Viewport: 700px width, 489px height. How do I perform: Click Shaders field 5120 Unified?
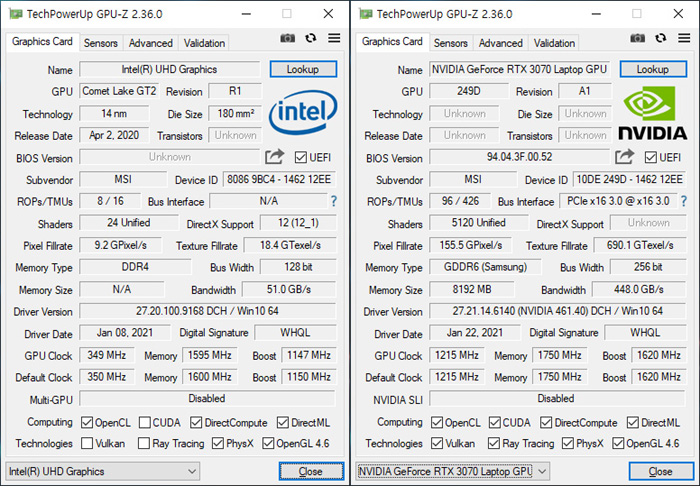(479, 223)
